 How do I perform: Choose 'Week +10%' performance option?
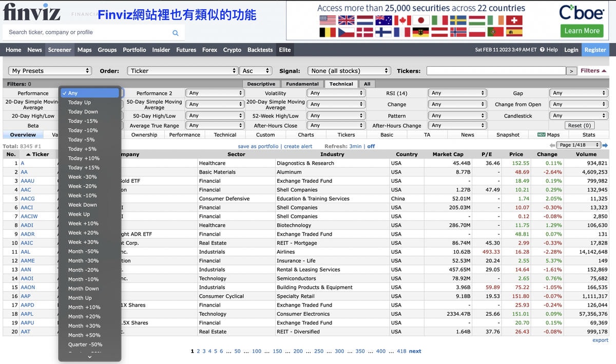83,224
